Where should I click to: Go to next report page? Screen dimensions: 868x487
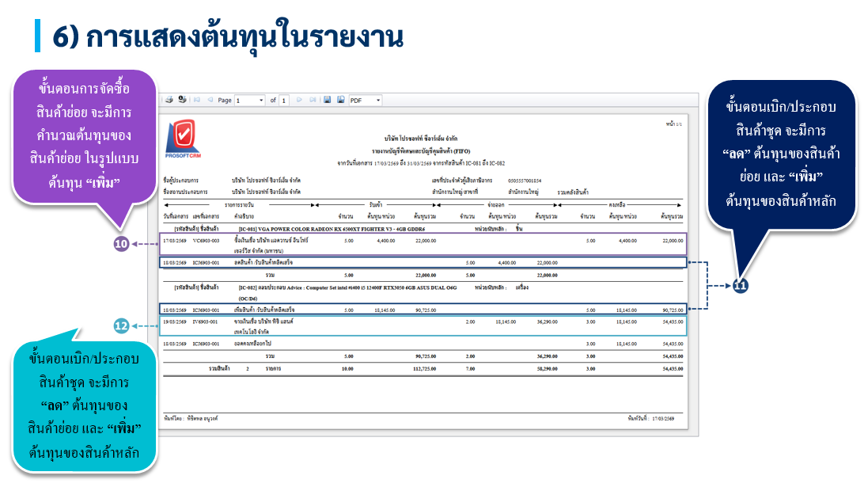click(300, 101)
